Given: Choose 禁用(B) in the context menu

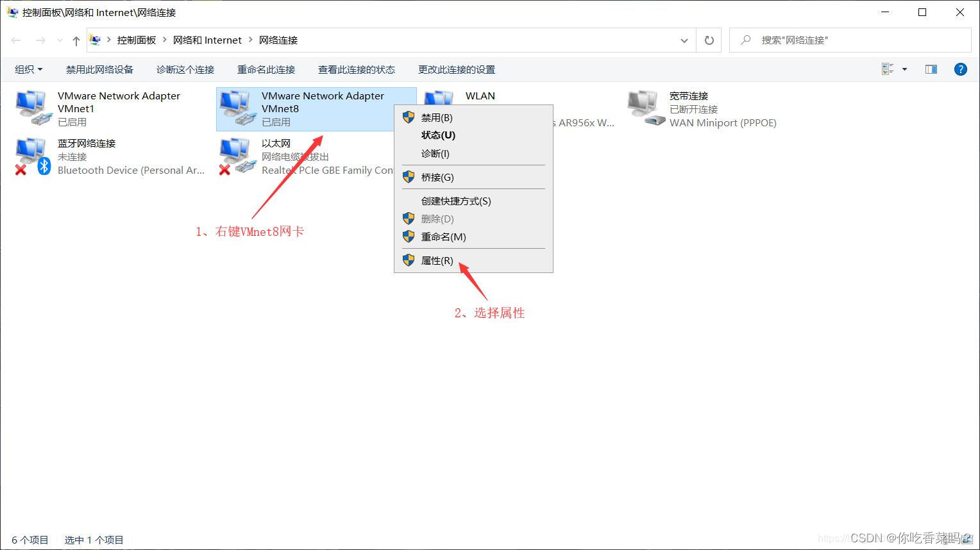Looking at the screenshot, I should (x=473, y=117).
